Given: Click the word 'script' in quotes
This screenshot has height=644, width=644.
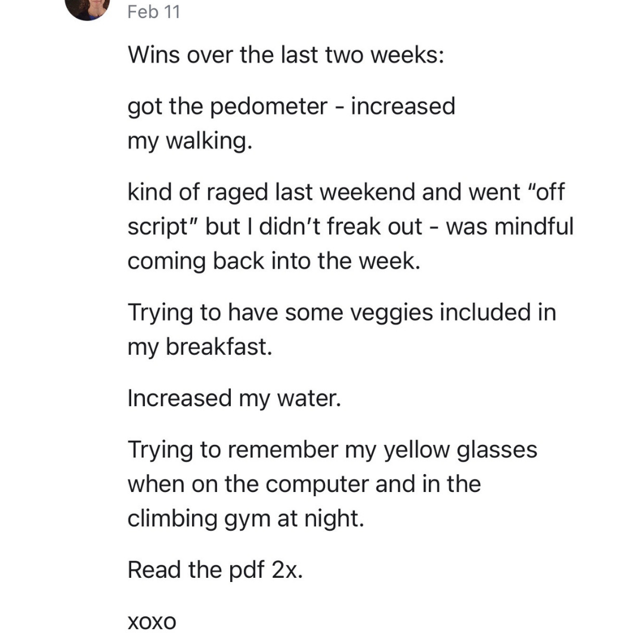Looking at the screenshot, I should click(160, 227).
